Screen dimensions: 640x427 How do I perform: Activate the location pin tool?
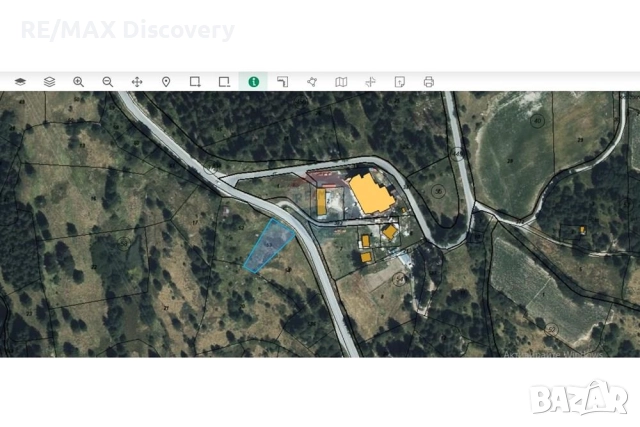(x=166, y=81)
